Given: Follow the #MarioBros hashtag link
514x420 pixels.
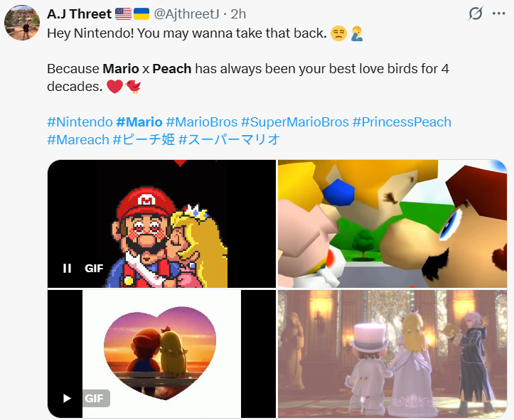Looking at the screenshot, I should (x=202, y=122).
